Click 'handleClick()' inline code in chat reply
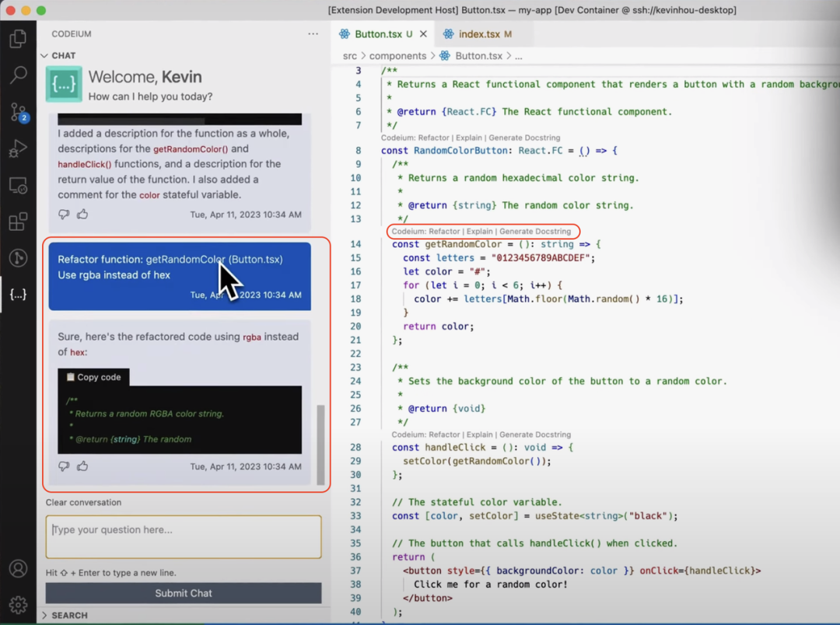 point(85,164)
